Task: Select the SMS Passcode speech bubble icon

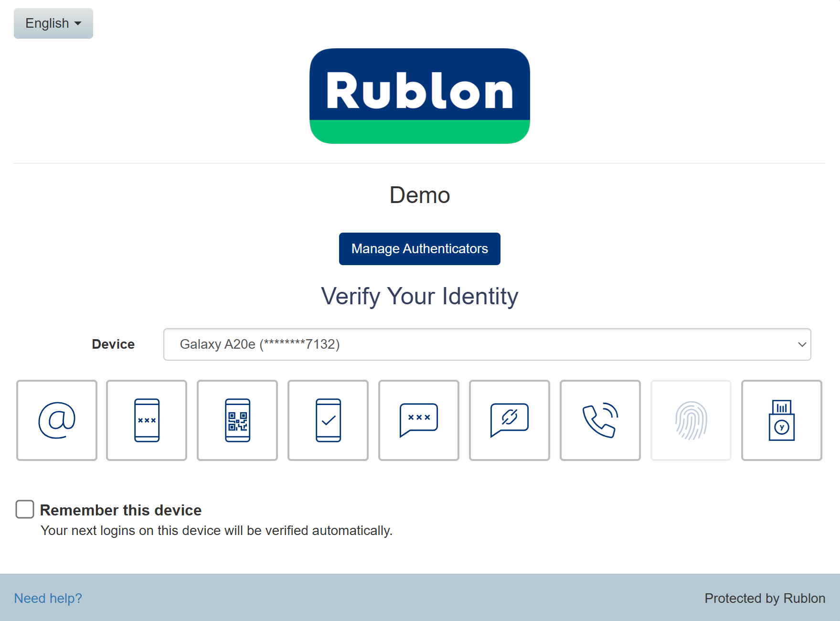Action: pyautogui.click(x=419, y=420)
